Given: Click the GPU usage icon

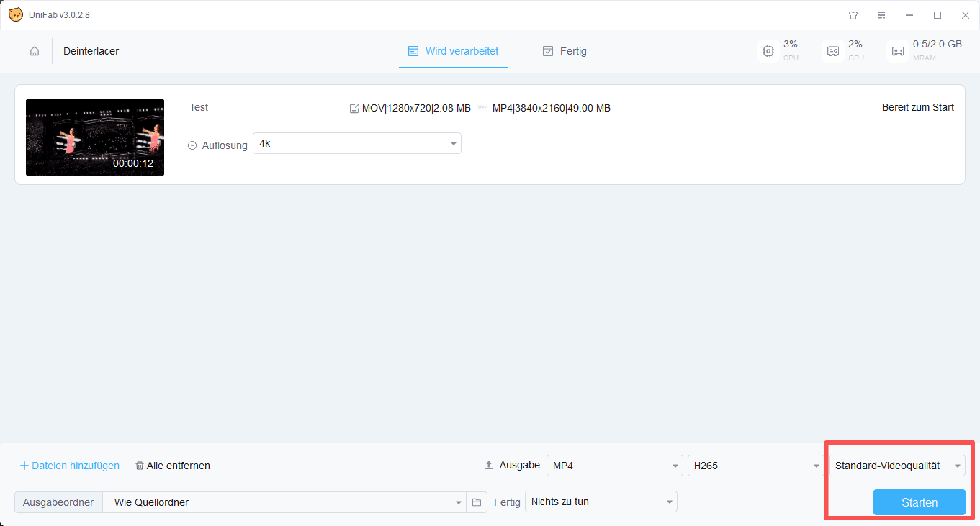Looking at the screenshot, I should pyautogui.click(x=833, y=51).
